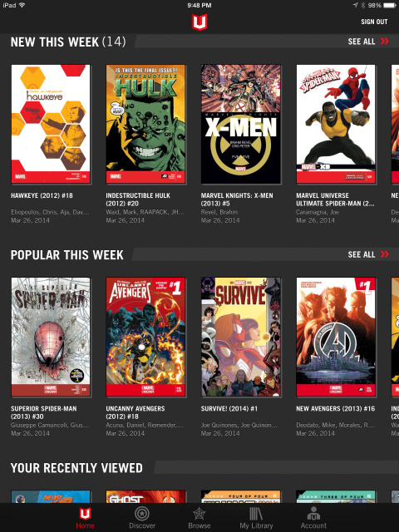Viewport: 399px width, 532px height.
Task: Select the Home tab icon
Action: click(85, 514)
